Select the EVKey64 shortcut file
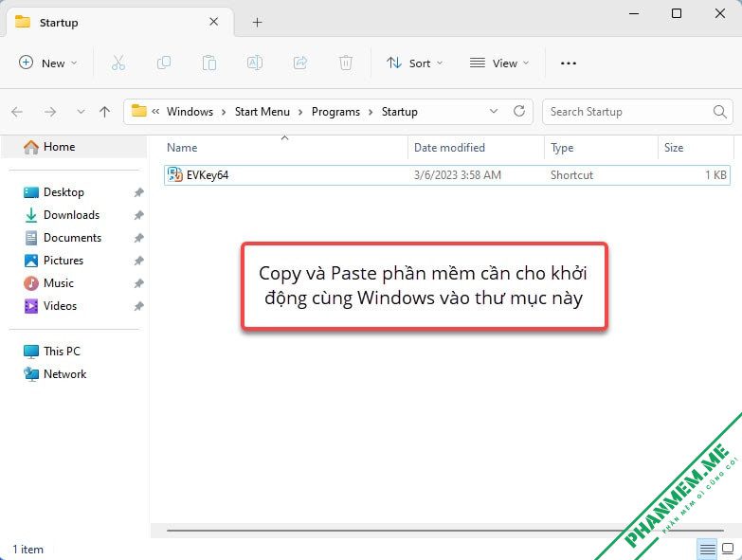742x560 pixels. click(x=447, y=175)
